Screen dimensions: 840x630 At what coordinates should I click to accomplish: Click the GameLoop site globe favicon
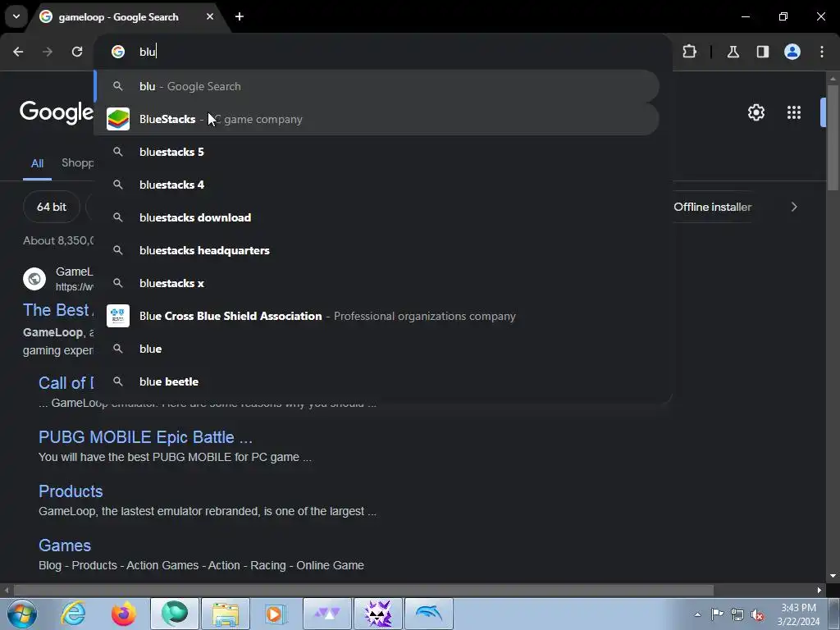(x=34, y=279)
